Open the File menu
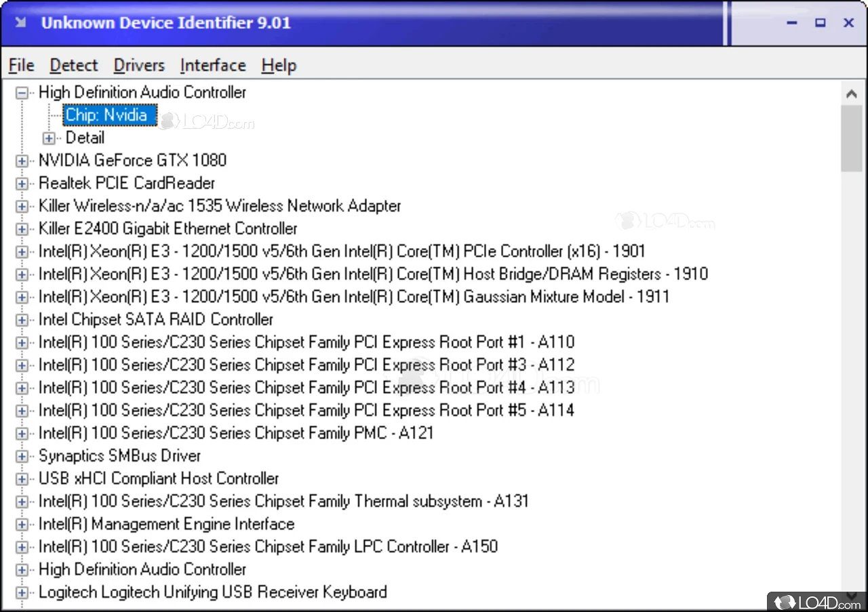868x612 pixels. point(22,66)
